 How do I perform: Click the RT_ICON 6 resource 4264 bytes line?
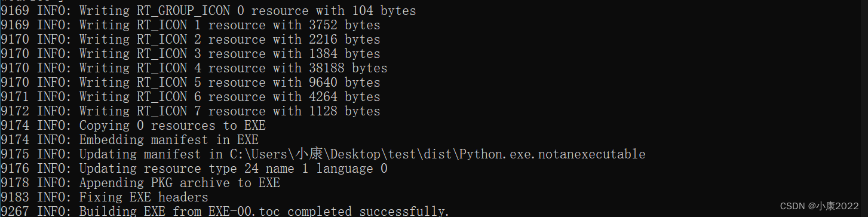pos(190,97)
